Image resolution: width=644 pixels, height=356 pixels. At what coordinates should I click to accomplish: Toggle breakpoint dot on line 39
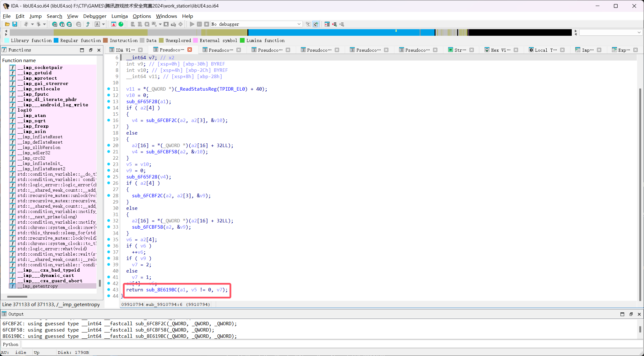tap(109, 264)
